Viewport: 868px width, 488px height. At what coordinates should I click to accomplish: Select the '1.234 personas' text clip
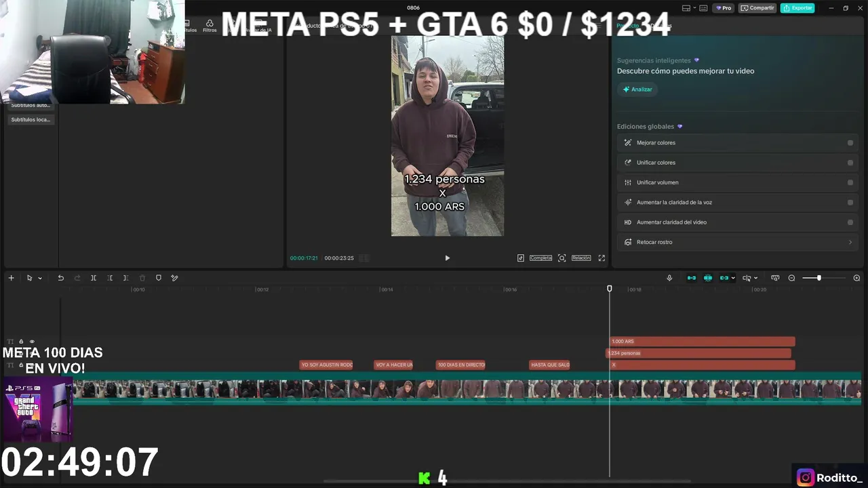(698, 353)
